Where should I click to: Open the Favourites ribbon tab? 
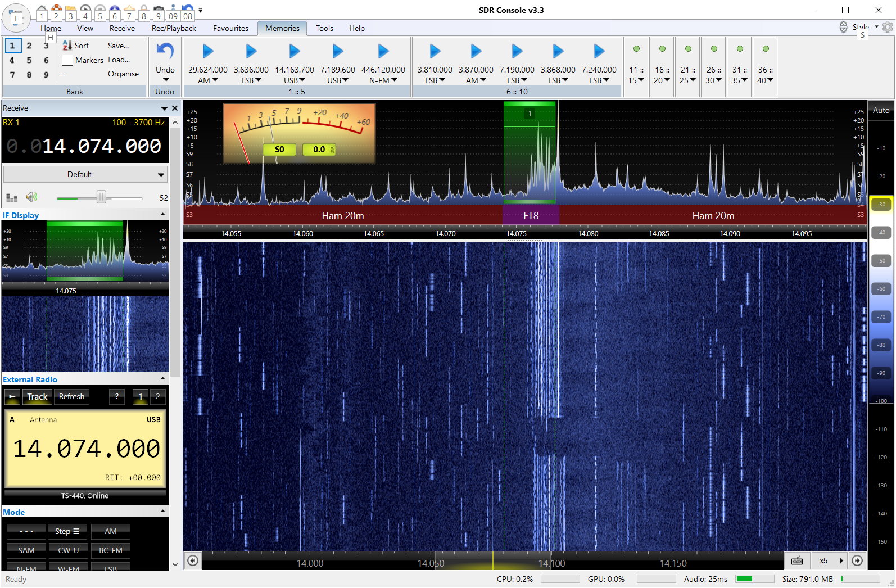(x=230, y=28)
